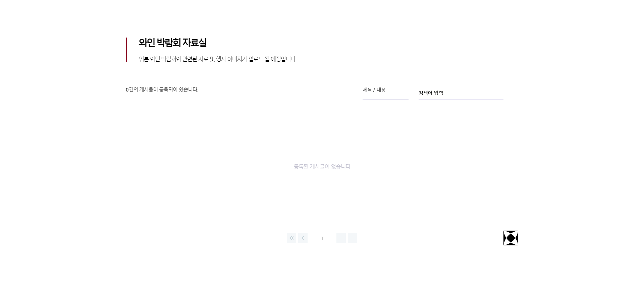The image size is (644, 299).
Task: Go to first page with double-chevron
Action: [x=291, y=238]
